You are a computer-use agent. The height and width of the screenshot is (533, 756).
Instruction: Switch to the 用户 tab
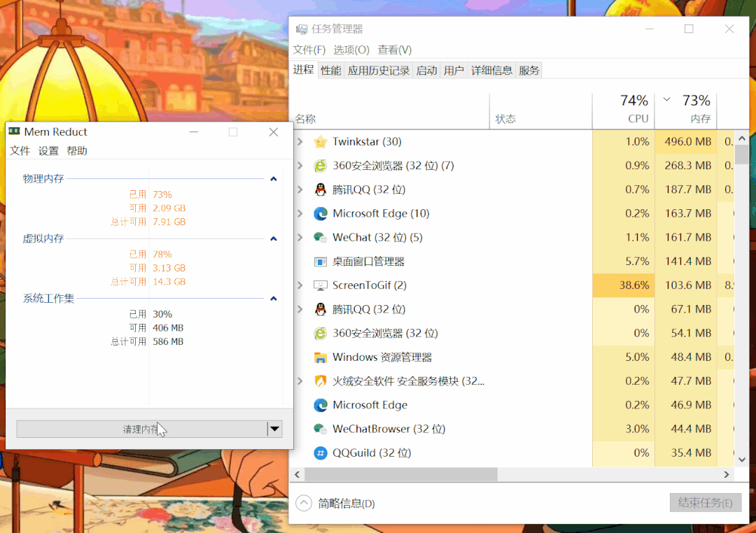pos(454,71)
